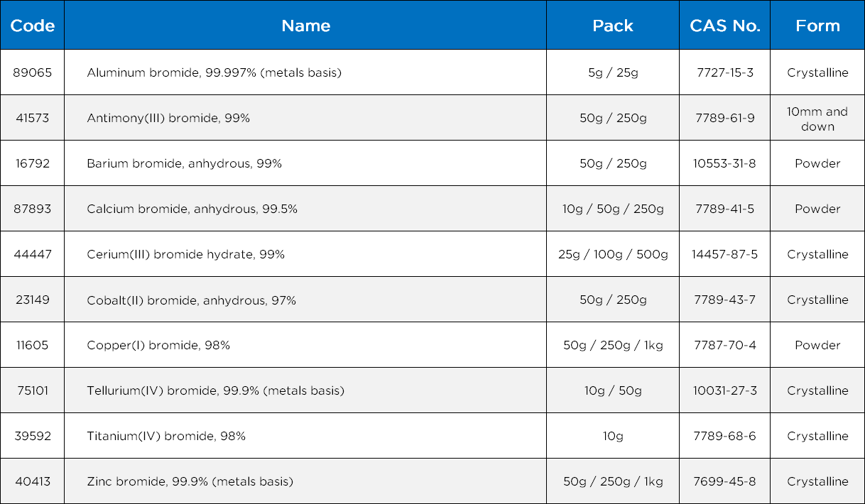Click CAS number 7789-43-7
The width and height of the screenshot is (865, 504).
pyautogui.click(x=724, y=300)
